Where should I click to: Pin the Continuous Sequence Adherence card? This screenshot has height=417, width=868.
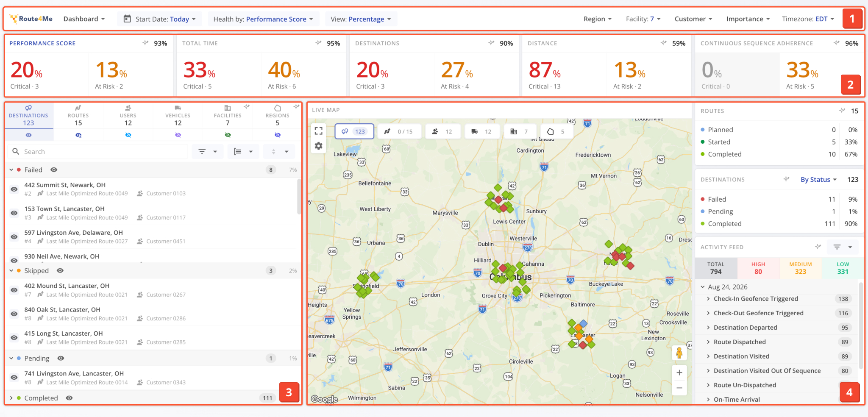click(x=837, y=43)
